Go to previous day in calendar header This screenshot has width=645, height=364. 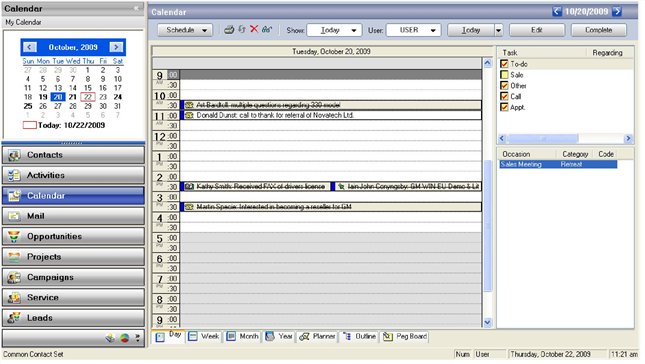pos(557,12)
